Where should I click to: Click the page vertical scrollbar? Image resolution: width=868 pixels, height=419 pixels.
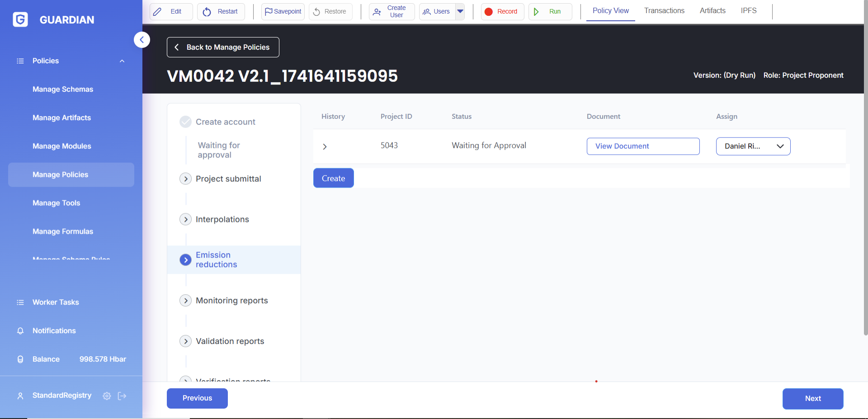865,181
